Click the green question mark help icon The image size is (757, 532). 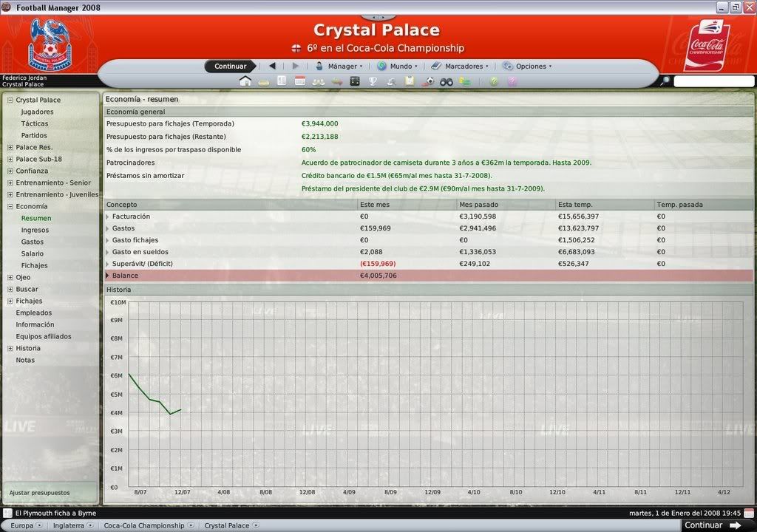point(493,81)
